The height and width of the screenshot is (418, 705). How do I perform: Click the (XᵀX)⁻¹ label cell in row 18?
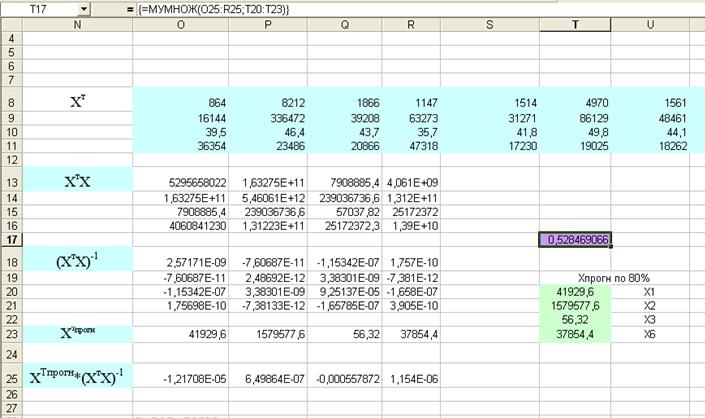[x=77, y=260]
